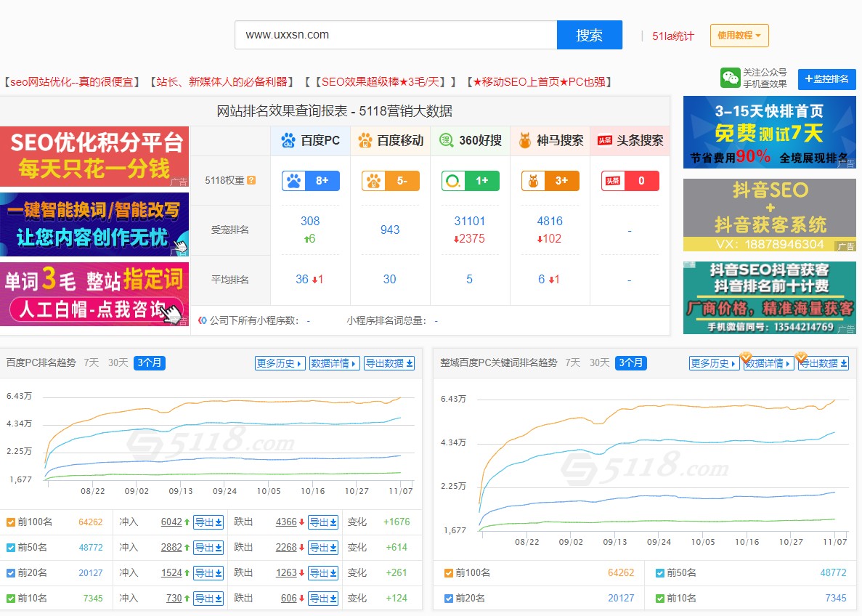Click the WeChat green logo icon

730,78
